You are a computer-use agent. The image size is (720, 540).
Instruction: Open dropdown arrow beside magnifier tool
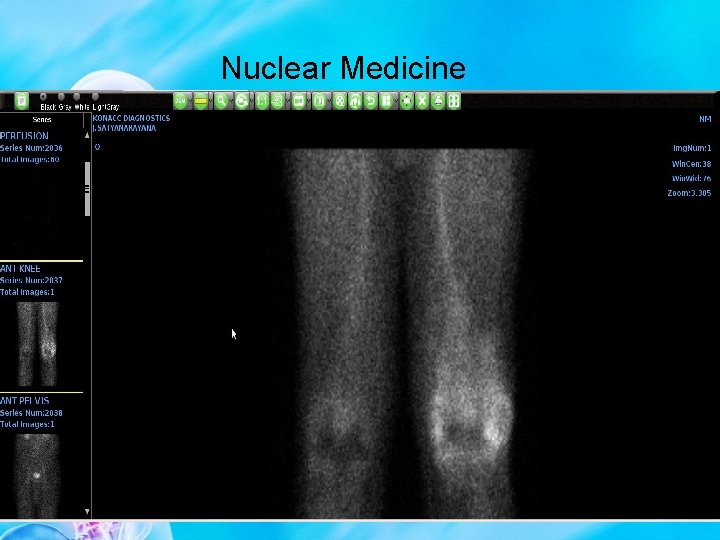coord(231,101)
